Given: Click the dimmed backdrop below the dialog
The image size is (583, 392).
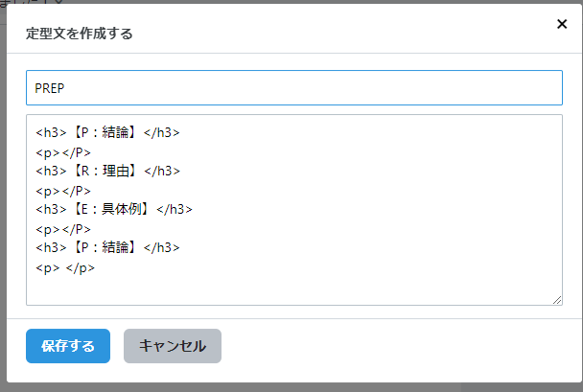Looking at the screenshot, I should click(291, 388).
